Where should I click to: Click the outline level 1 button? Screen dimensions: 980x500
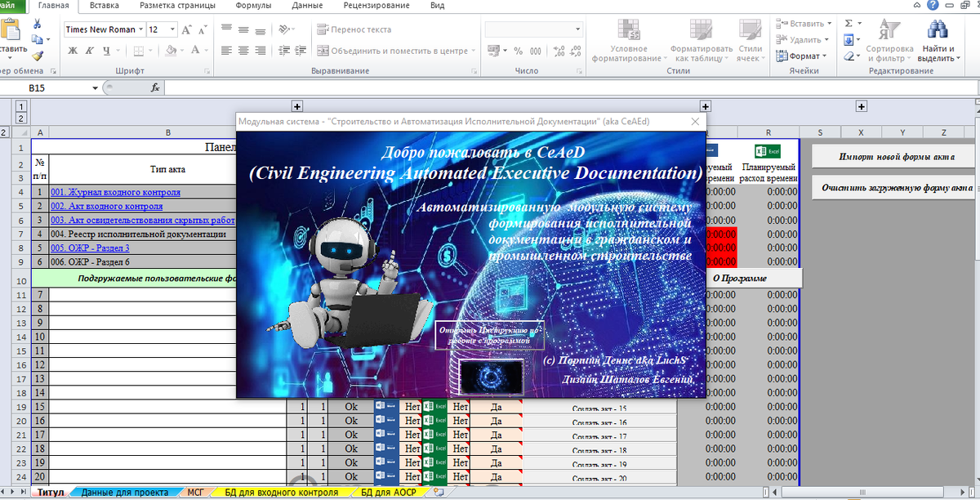coord(21,105)
